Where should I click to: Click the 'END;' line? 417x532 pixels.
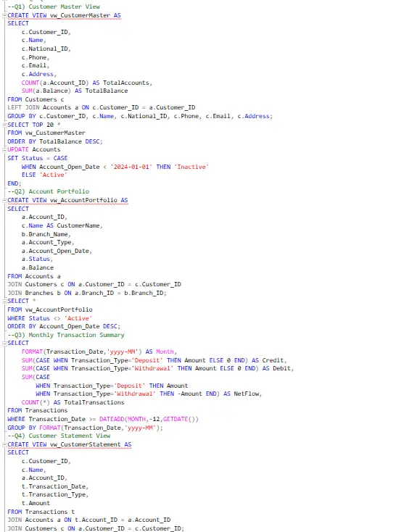click(x=15, y=183)
